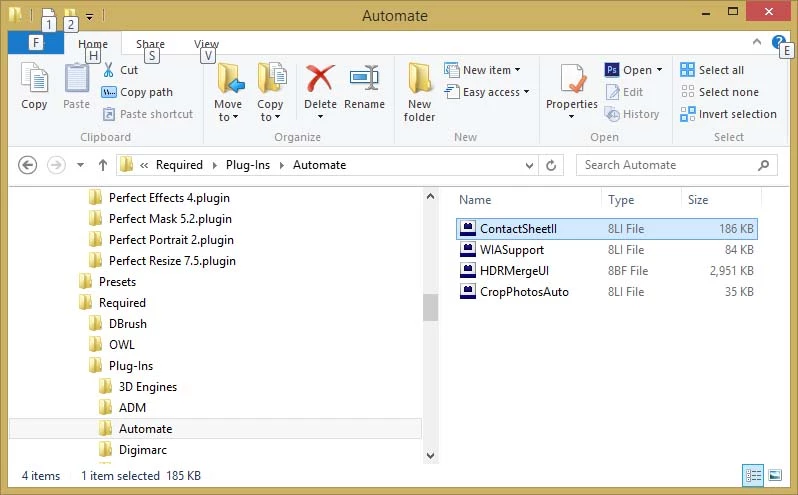
Task: Click Select none in the ribbon
Action: pyautogui.click(x=720, y=92)
